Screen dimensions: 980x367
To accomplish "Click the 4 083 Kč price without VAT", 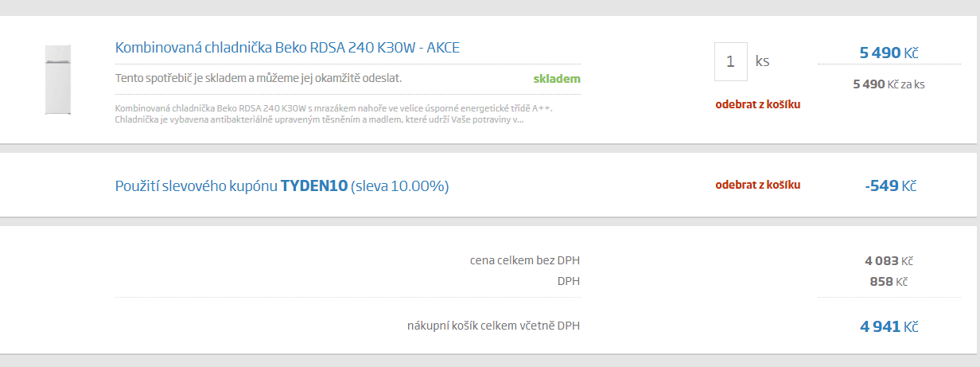I will point(889,260).
